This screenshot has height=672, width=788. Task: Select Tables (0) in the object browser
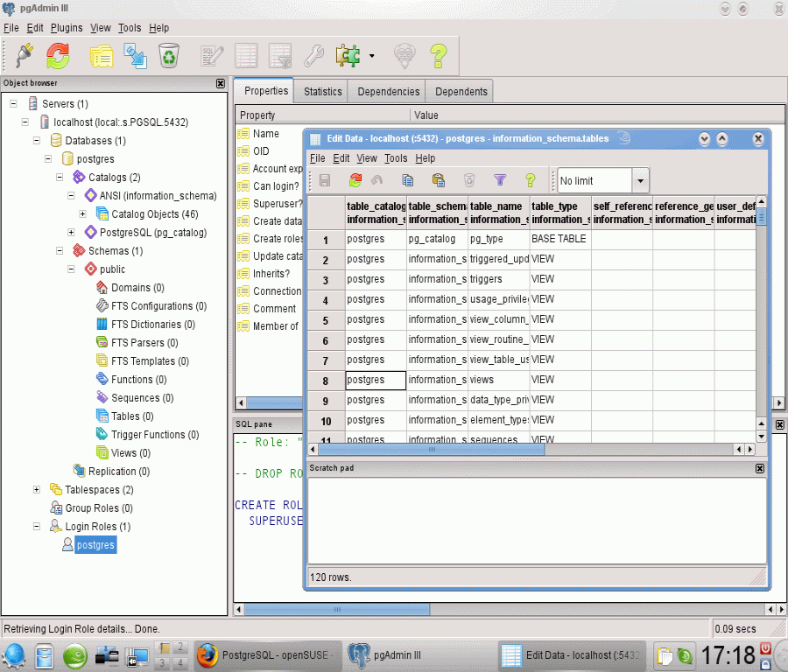point(132,416)
